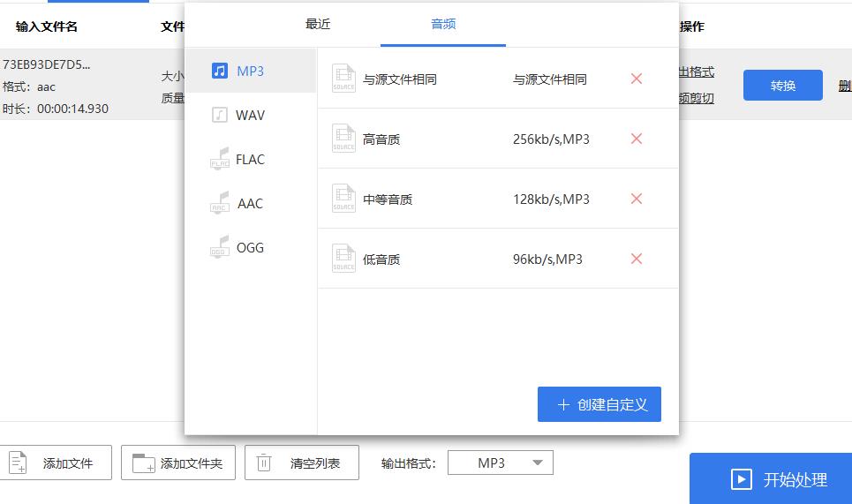Screen dimensions: 852x504
Task: Click source icon of 低音质 preset
Action: 343,259
